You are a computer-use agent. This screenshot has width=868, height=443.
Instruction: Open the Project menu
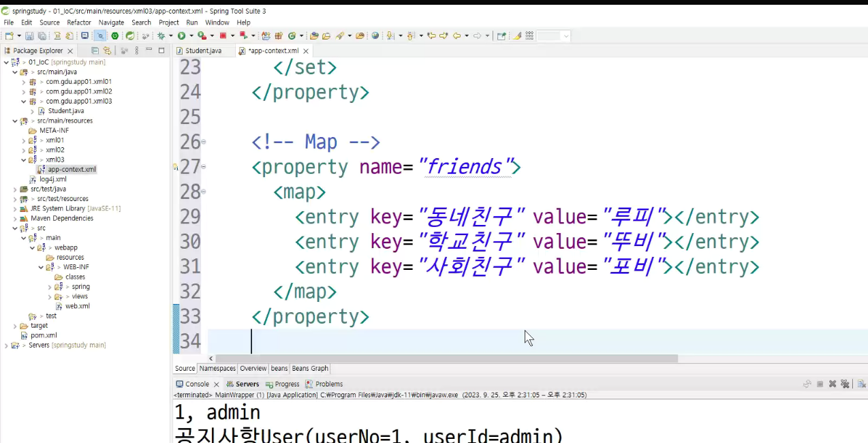coord(168,22)
